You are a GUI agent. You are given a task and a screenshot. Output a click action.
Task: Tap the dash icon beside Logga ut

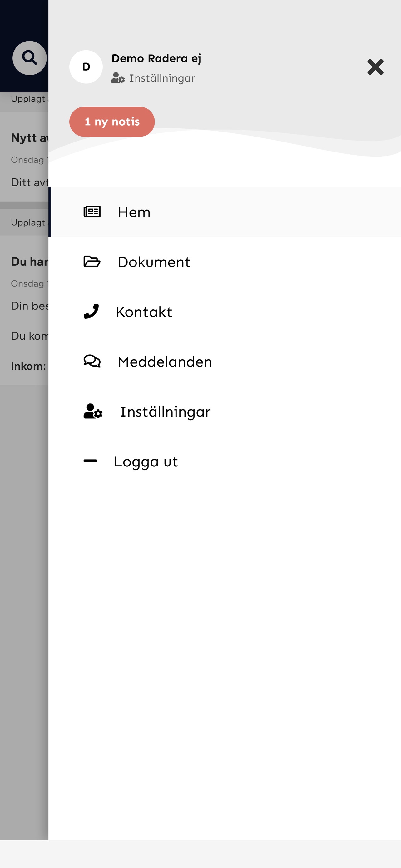point(90,461)
